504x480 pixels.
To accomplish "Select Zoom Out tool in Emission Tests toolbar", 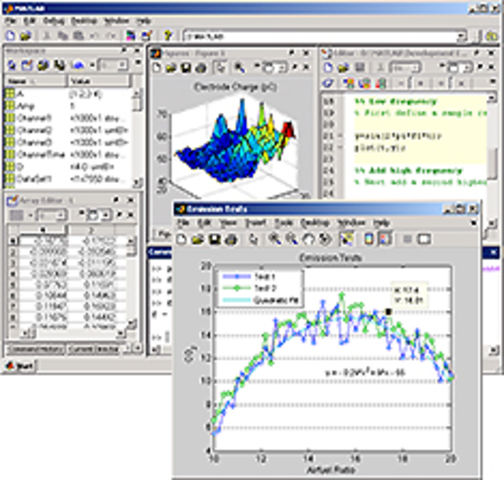I will [292, 239].
